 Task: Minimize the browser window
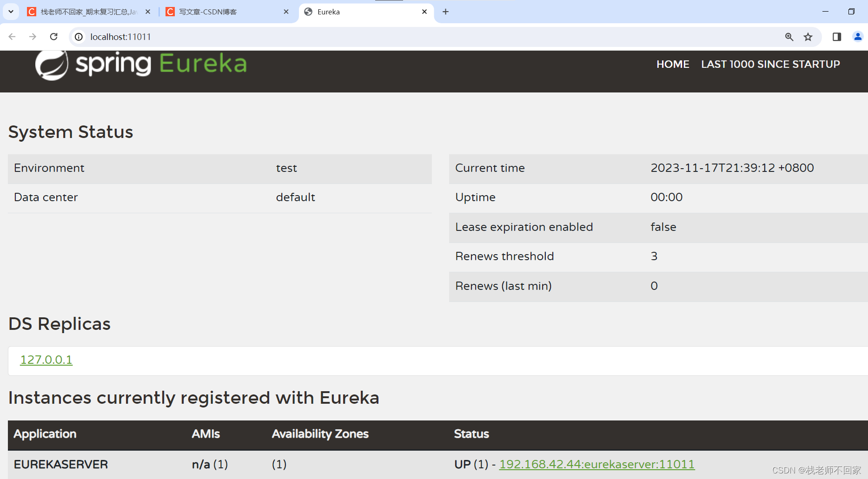pyautogui.click(x=825, y=12)
